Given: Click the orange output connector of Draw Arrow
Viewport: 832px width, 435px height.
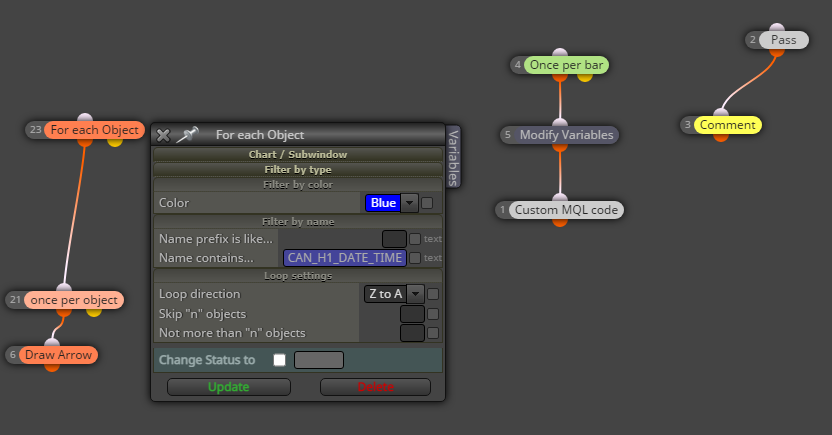Looking at the screenshot, I should (x=52, y=367).
